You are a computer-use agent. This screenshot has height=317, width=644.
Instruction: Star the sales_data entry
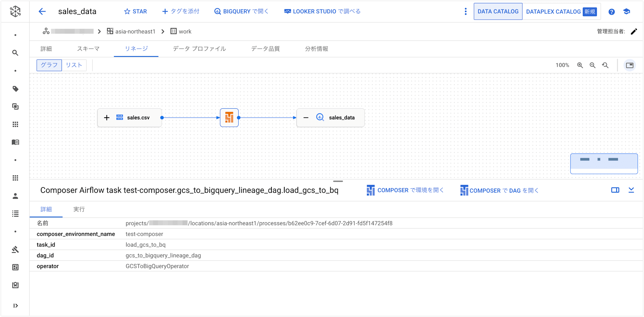coord(135,12)
